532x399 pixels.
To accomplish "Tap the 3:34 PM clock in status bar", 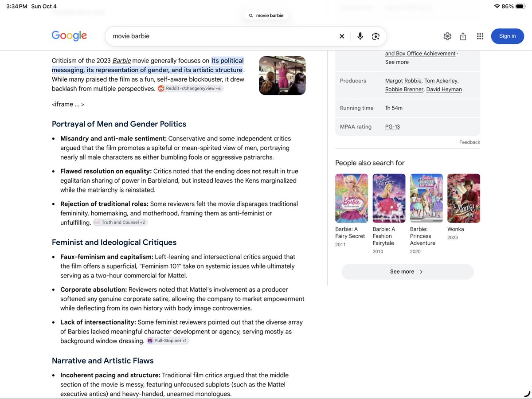I will 17,6.
